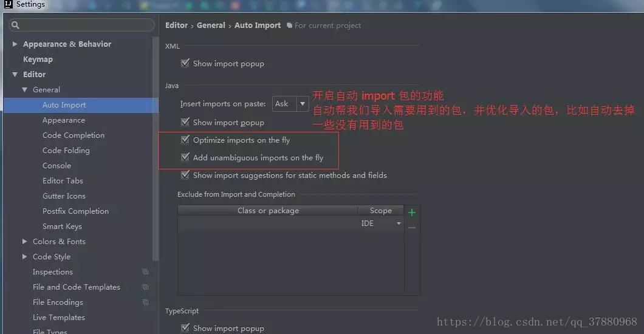Click the IntelliJ logo in title bar
This screenshot has width=644, height=334.
tap(9, 4)
